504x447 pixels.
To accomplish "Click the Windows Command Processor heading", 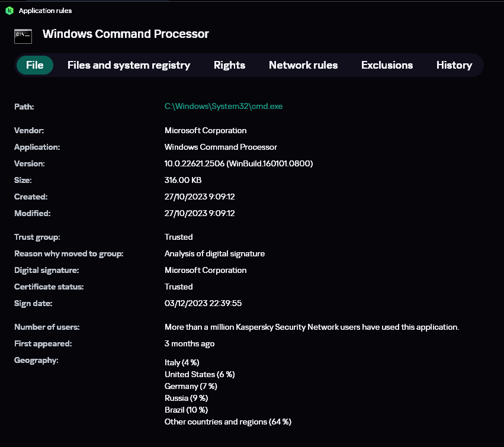I will (x=126, y=34).
